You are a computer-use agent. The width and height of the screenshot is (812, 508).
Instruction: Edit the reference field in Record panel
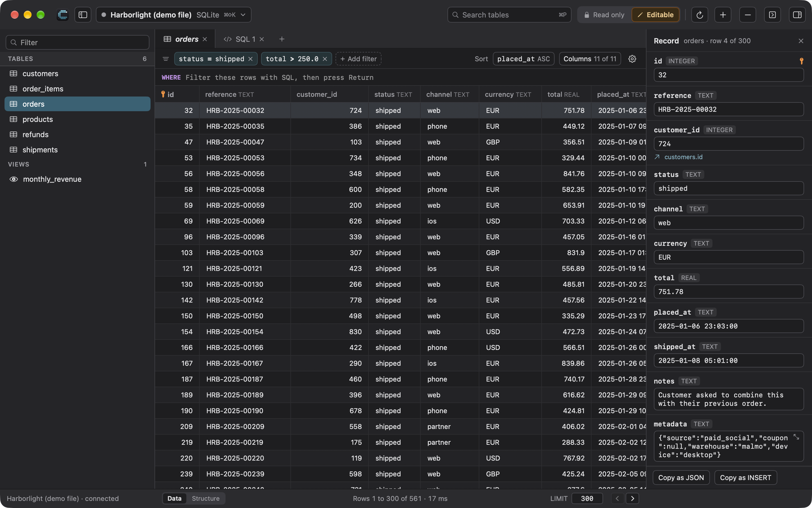click(729, 109)
